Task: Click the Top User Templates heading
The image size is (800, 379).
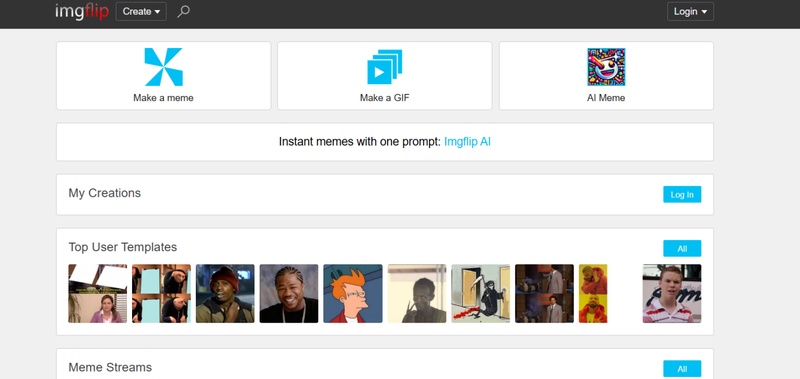Action: [x=123, y=247]
